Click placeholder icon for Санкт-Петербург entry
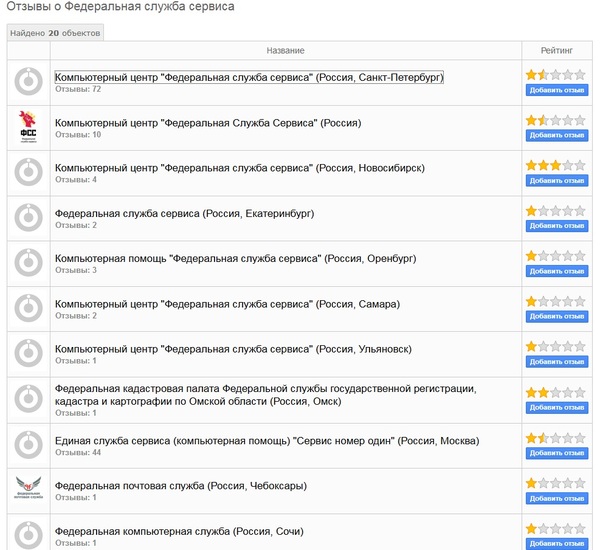Screen dimensions: 600x550 click(x=28, y=82)
